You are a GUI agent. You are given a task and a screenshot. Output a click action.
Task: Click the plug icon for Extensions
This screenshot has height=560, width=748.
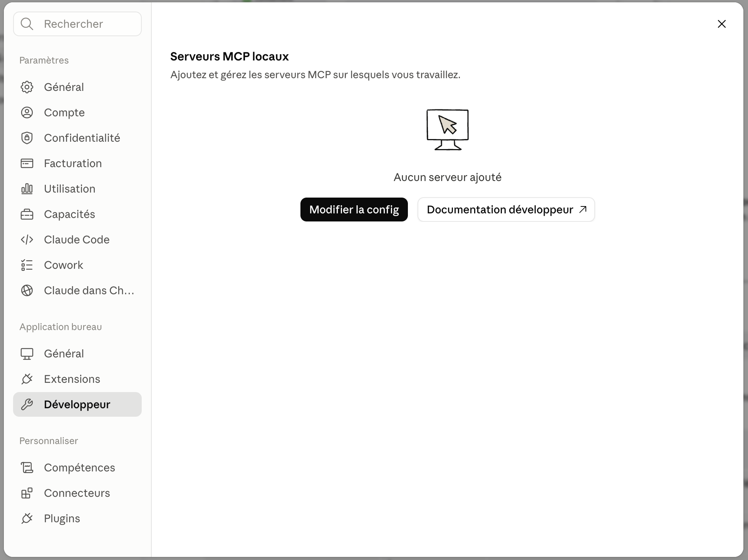[27, 379]
